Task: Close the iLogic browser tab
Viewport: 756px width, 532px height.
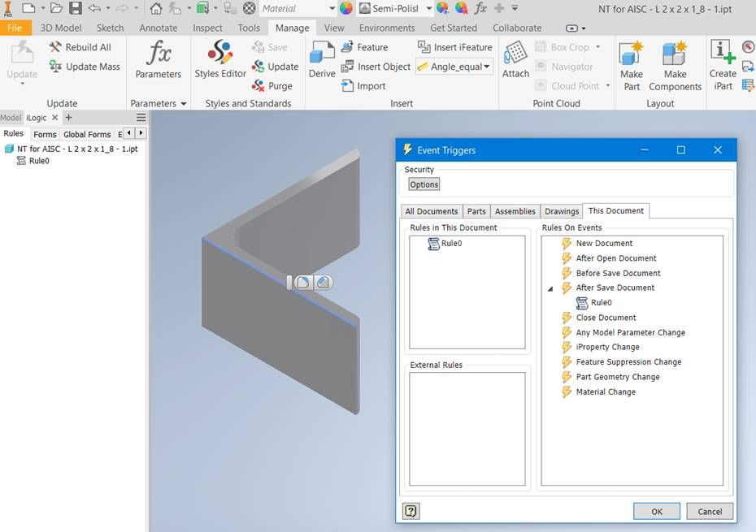Action: tap(55, 118)
